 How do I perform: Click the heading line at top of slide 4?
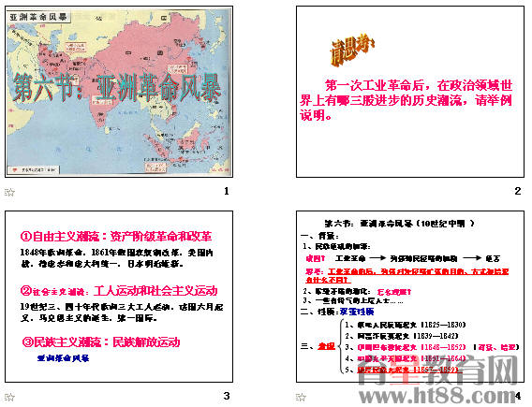coord(399,224)
